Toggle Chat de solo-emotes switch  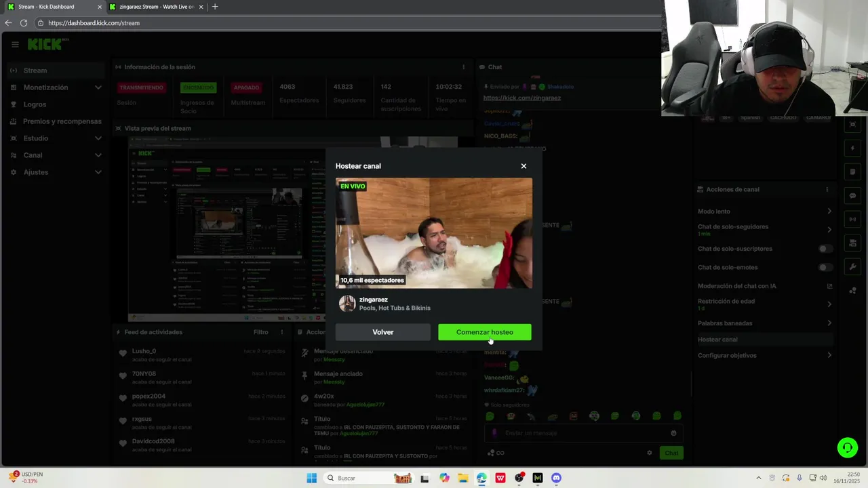[825, 268]
